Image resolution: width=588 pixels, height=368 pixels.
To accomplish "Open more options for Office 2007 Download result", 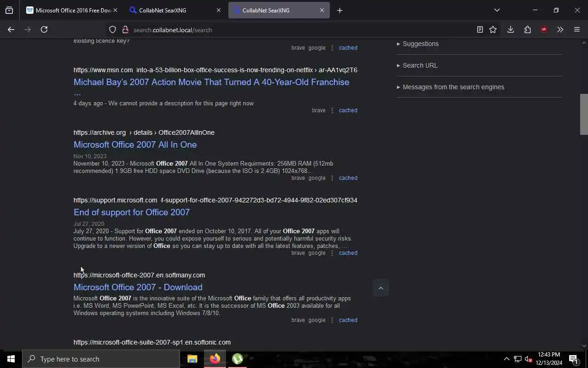I will (332, 320).
